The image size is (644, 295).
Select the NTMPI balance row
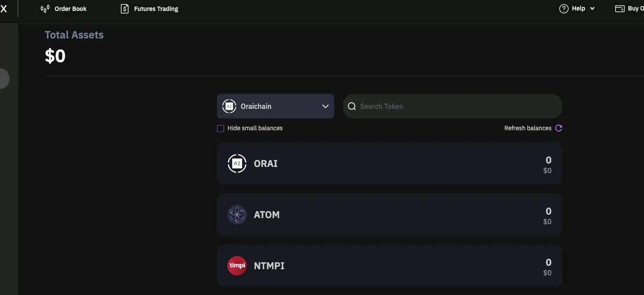click(x=389, y=266)
